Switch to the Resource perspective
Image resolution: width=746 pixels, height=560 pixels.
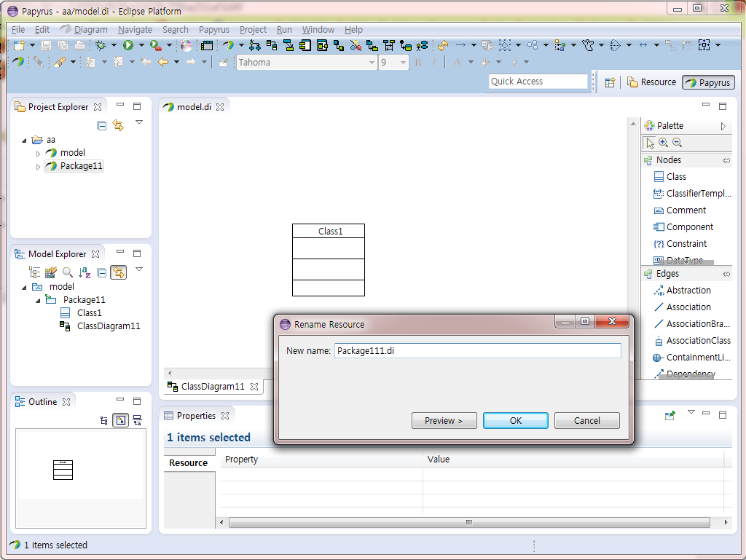tap(651, 82)
